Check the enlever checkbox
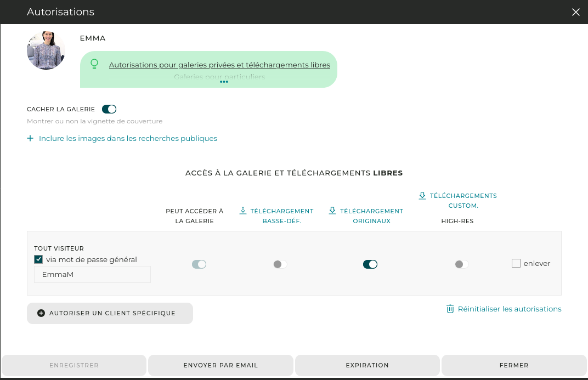 [x=516, y=263]
